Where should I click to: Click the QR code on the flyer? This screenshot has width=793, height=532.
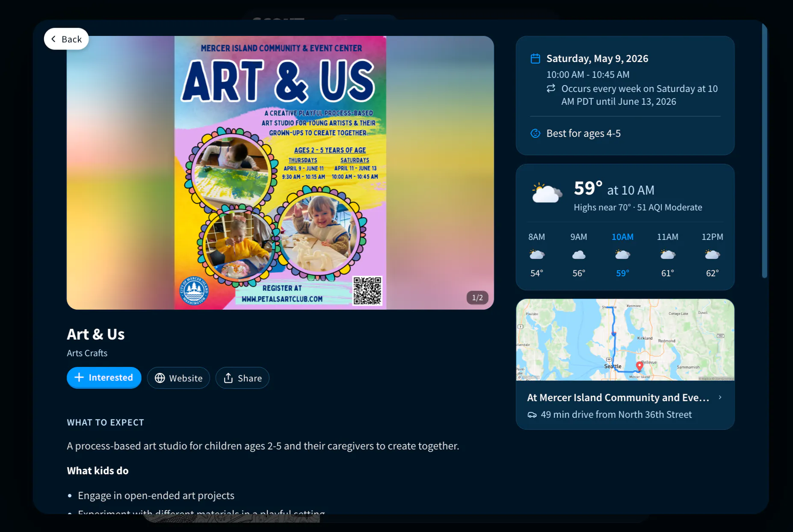(x=367, y=291)
